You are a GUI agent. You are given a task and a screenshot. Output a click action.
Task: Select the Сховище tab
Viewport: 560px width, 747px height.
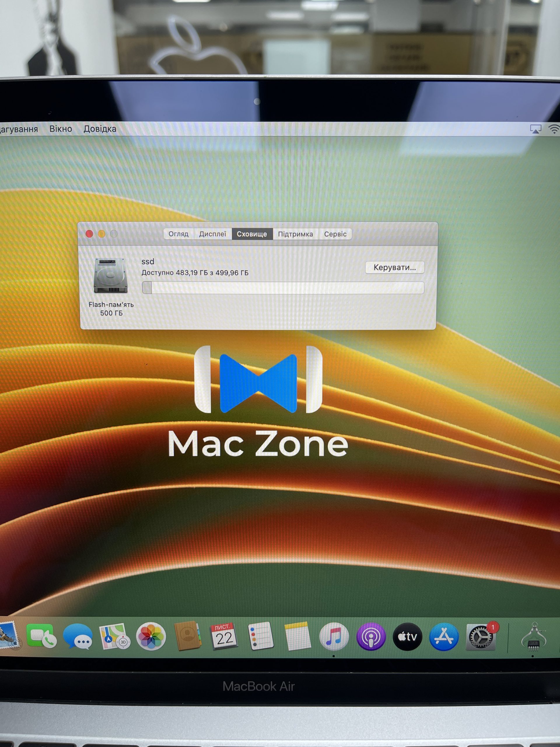pyautogui.click(x=252, y=234)
